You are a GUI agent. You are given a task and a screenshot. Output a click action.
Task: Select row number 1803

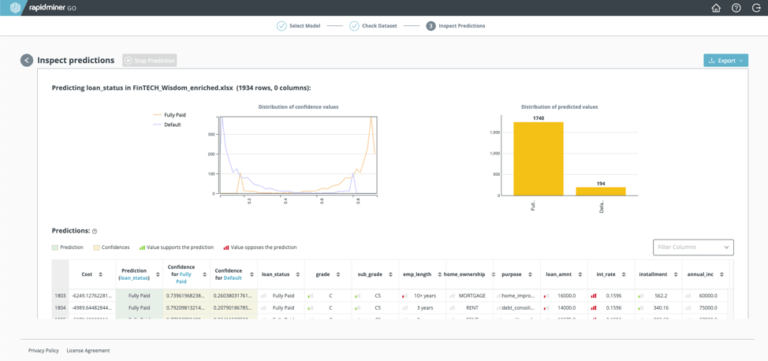coord(60,296)
